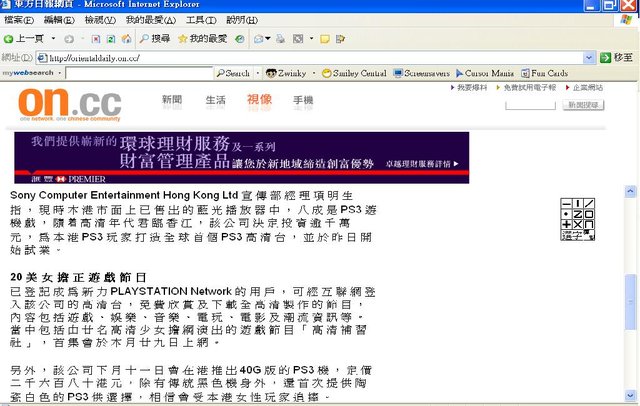This screenshot has height=406, width=640.
Task: Refresh the page with the green icon
Action: (111, 39)
